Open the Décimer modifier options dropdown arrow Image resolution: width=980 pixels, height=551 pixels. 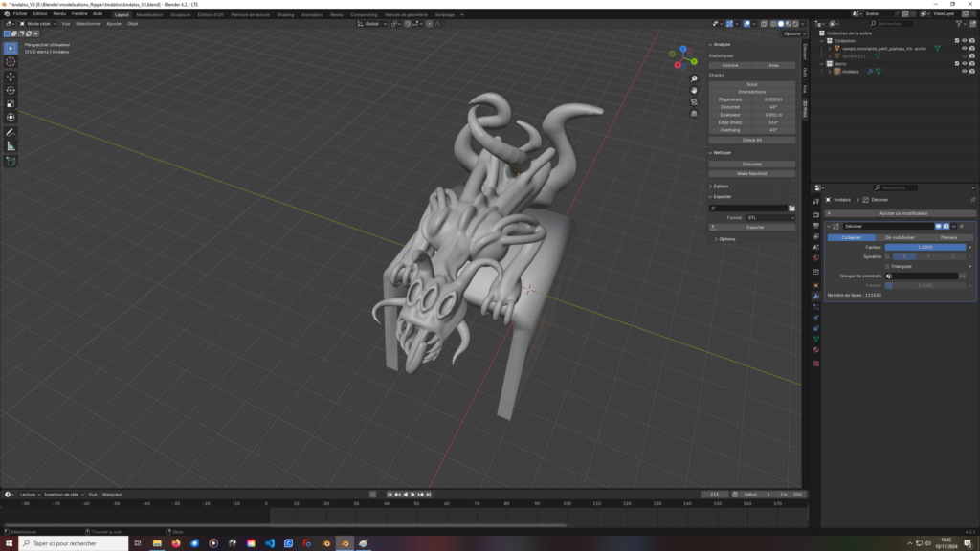click(x=954, y=226)
